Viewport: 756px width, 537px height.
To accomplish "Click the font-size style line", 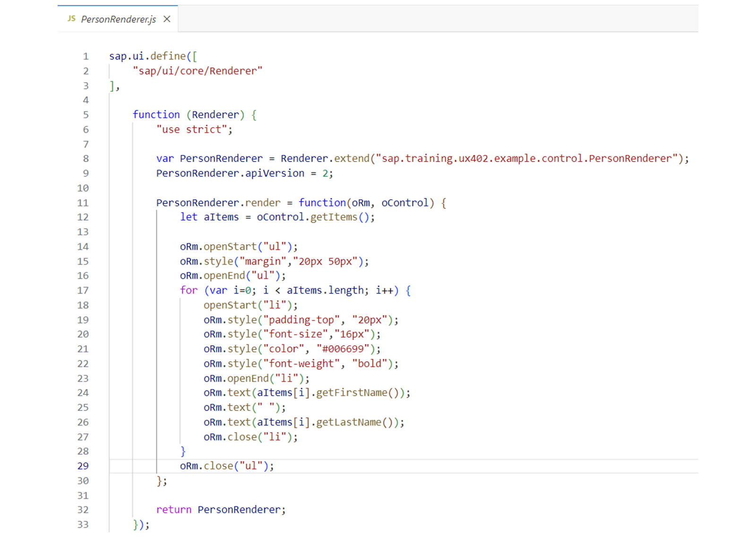I will (x=292, y=334).
